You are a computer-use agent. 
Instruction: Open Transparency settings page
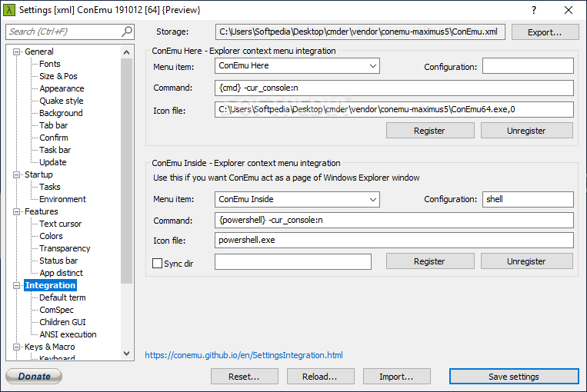(x=65, y=248)
